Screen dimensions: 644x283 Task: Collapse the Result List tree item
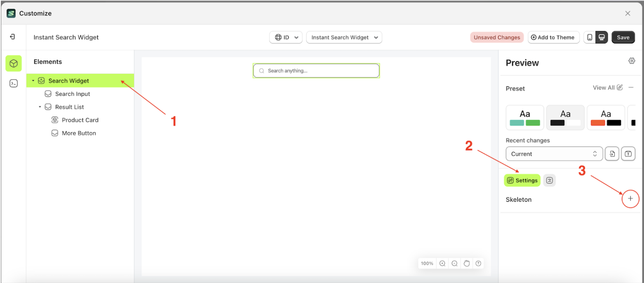(39, 106)
